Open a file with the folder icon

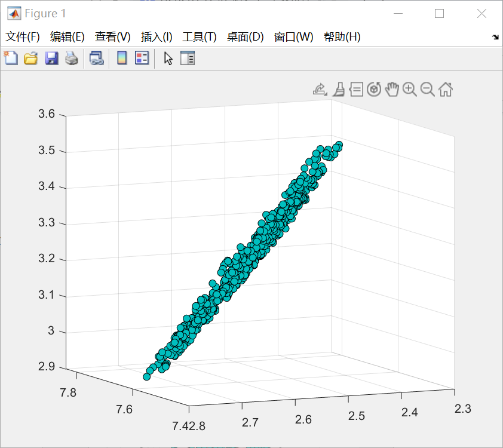[x=30, y=58]
